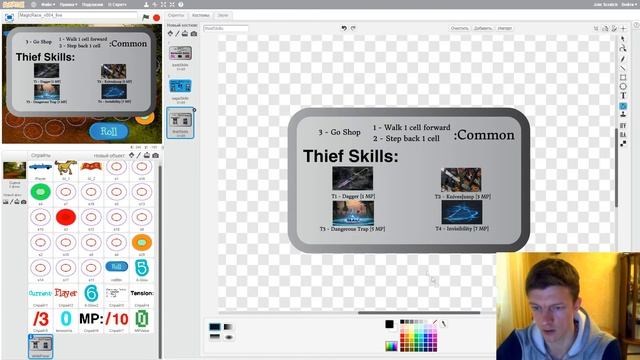Image resolution: width=640 pixels, height=360 pixels.
Task: Toggle stage full-screen mode
Action: pyautogui.click(x=9, y=17)
